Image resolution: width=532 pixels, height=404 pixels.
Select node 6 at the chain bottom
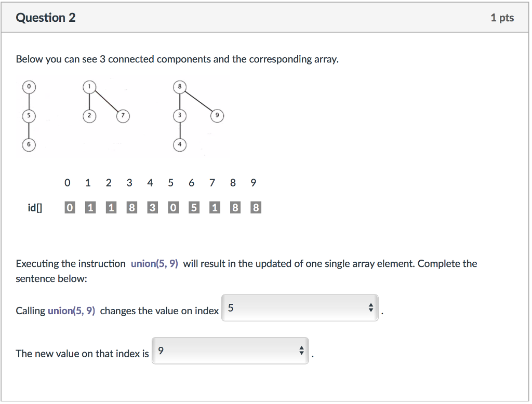[29, 145]
